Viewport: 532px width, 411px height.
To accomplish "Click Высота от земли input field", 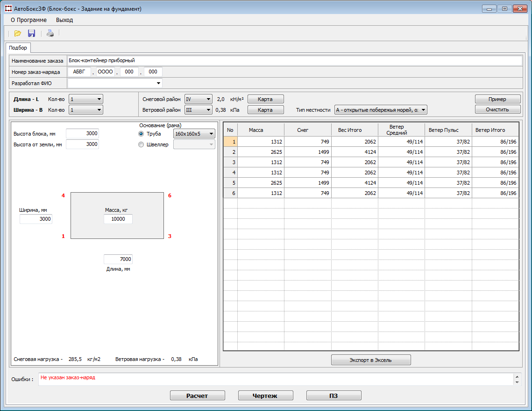I will coord(83,144).
